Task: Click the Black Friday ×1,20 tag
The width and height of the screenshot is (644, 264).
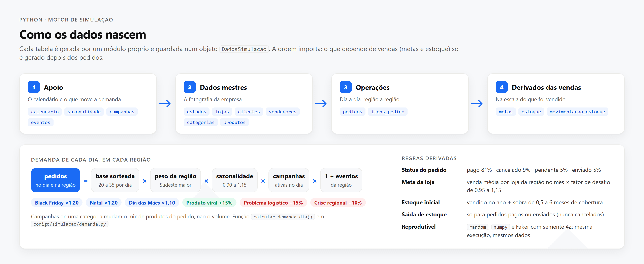Action: [x=57, y=203]
